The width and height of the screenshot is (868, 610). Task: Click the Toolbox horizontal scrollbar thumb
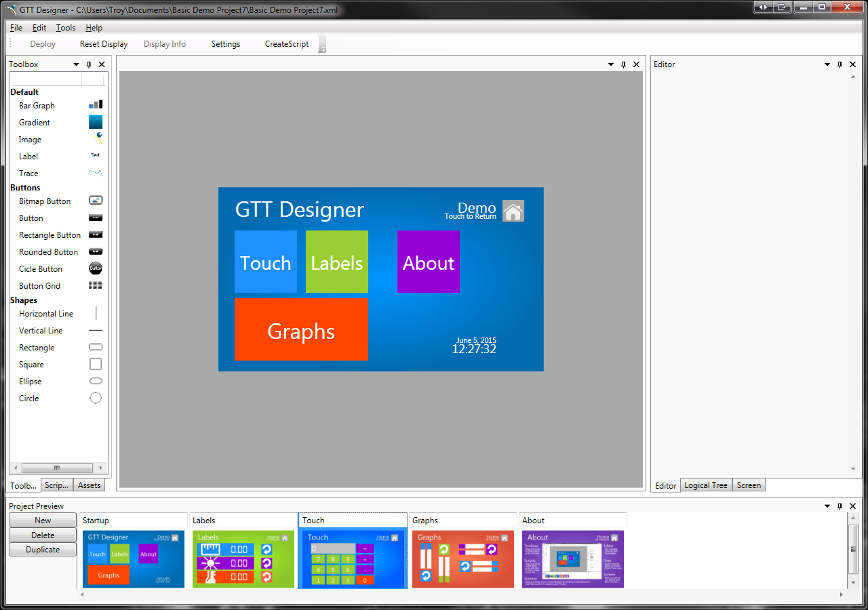tap(57, 468)
